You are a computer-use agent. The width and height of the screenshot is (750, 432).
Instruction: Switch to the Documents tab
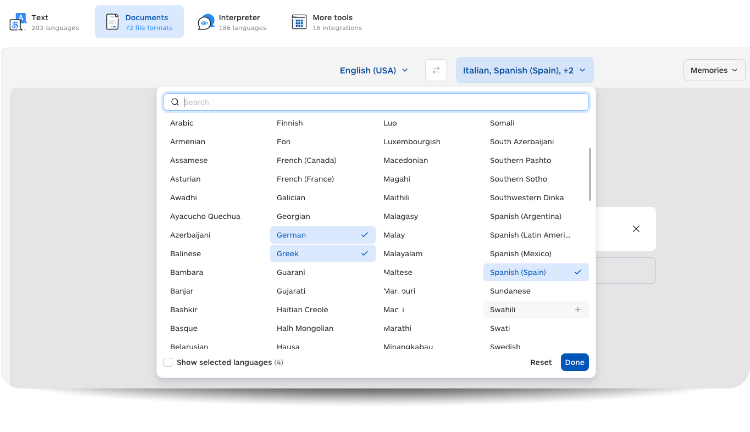click(x=139, y=22)
